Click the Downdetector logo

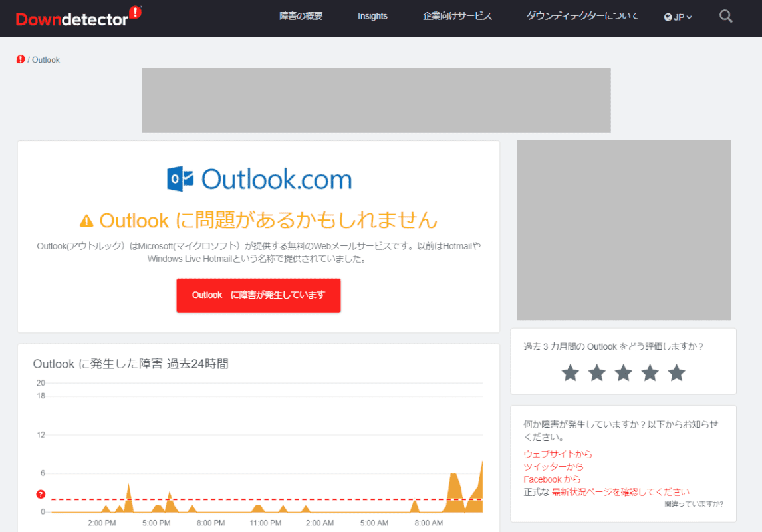[x=78, y=17]
